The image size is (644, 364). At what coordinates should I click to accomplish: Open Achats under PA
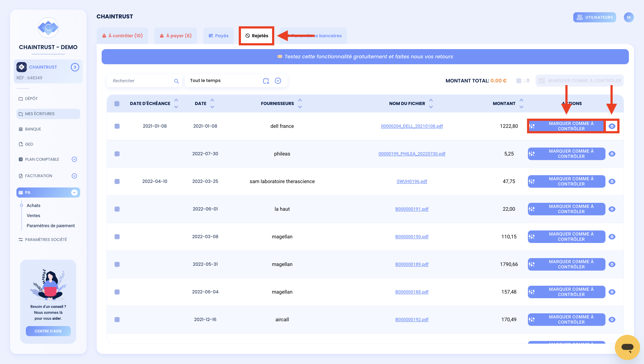[34, 205]
